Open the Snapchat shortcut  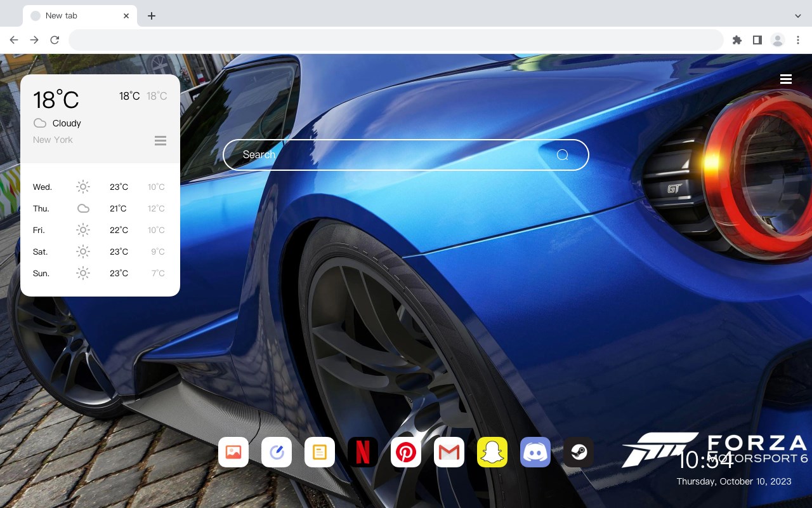[492, 452]
